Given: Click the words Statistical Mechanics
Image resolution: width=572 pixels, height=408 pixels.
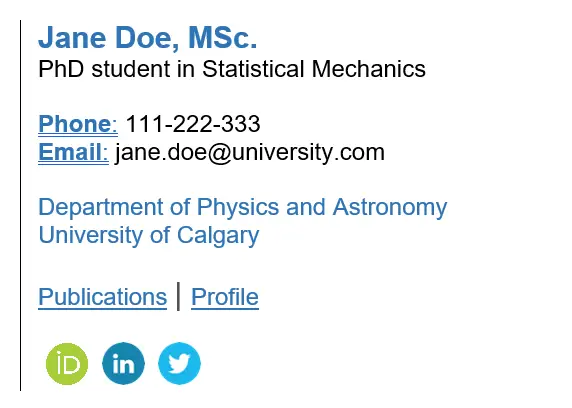Looking at the screenshot, I should (x=314, y=69).
